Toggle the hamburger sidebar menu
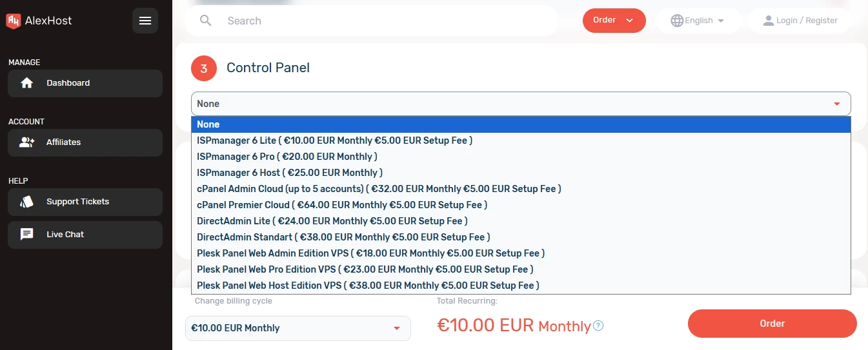The width and height of the screenshot is (868, 350). (145, 21)
